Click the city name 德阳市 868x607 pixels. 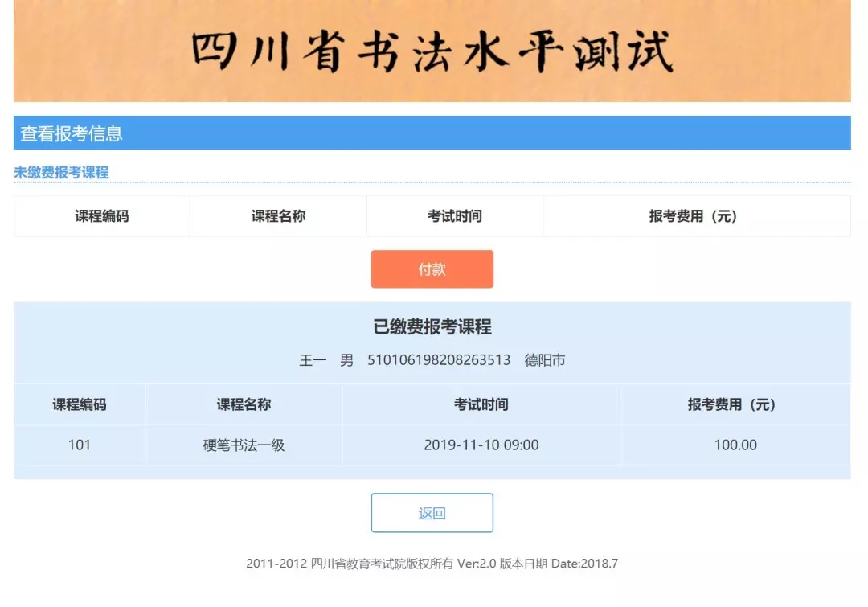pyautogui.click(x=545, y=360)
